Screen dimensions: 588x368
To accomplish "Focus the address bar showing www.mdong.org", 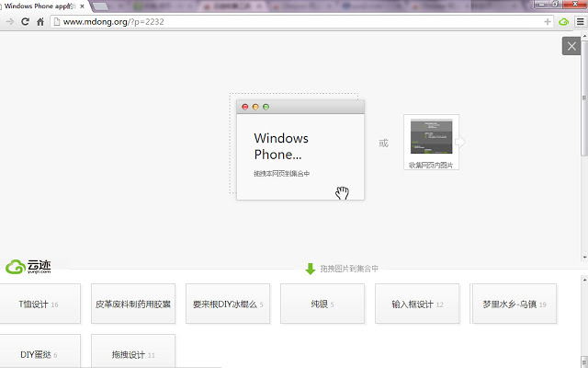I will (300, 22).
